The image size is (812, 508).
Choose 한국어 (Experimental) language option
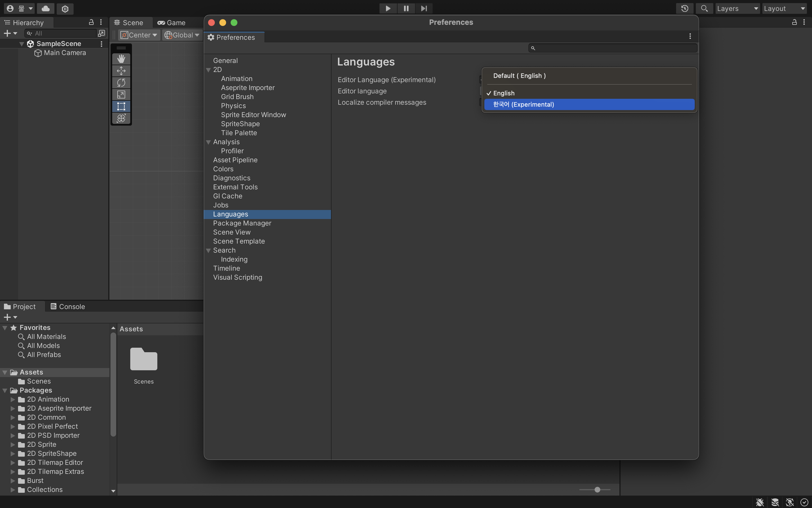coord(589,104)
